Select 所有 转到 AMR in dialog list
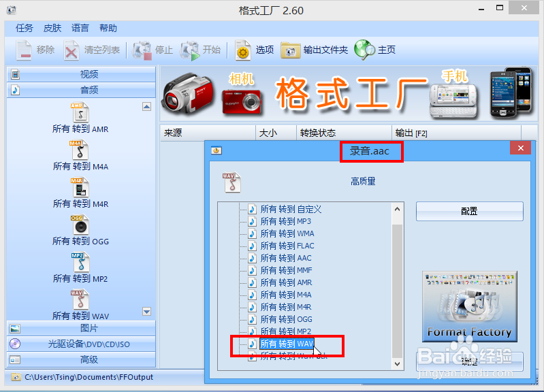This screenshot has width=544, height=392. tap(286, 282)
